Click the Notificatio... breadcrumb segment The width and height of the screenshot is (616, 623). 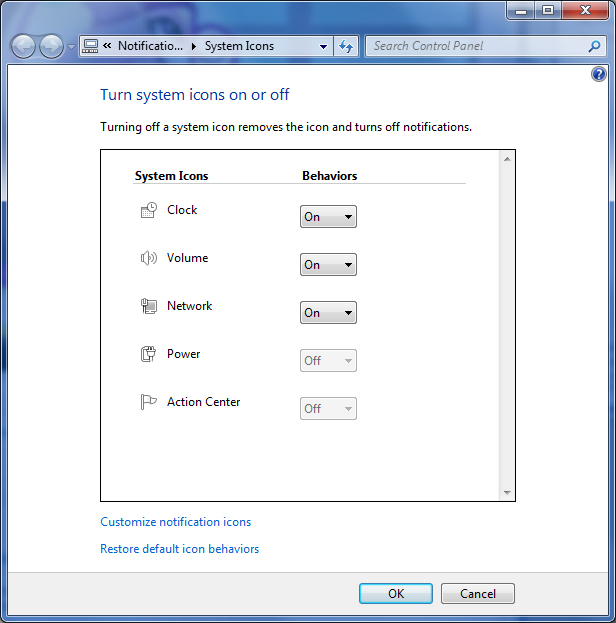(150, 46)
